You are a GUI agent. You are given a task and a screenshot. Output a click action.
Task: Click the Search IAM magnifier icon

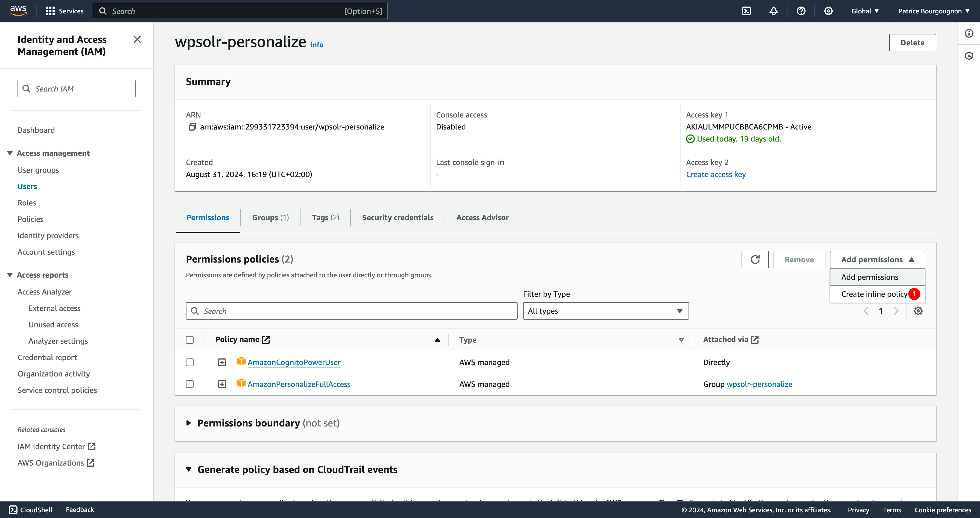click(26, 89)
